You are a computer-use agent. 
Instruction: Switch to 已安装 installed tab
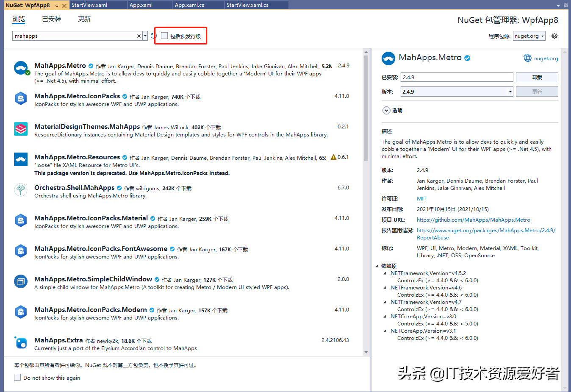click(52, 19)
